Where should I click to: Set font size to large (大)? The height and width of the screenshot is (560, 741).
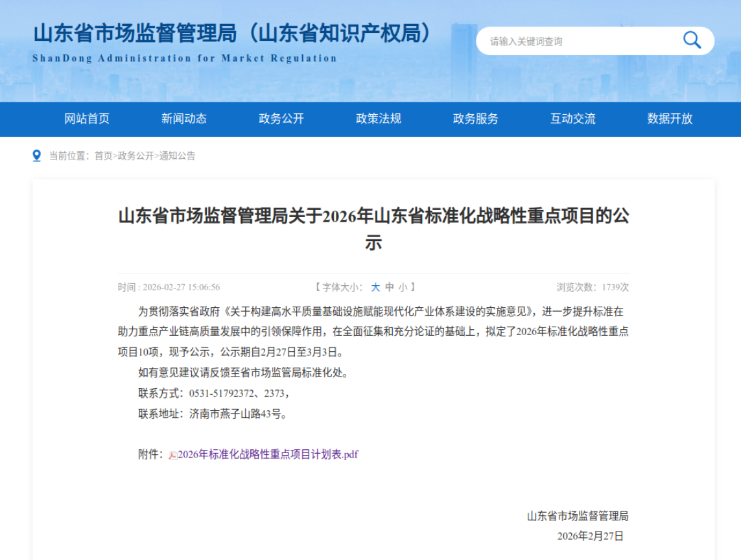(x=375, y=287)
